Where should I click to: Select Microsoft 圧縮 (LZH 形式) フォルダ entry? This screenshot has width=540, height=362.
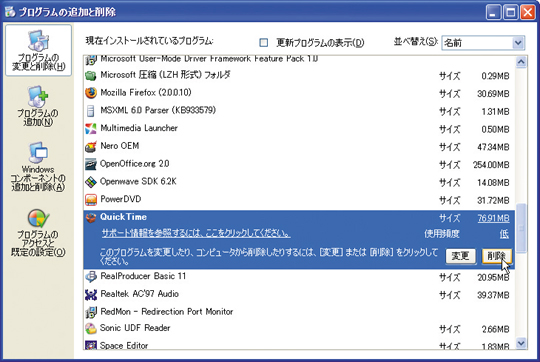(299, 75)
